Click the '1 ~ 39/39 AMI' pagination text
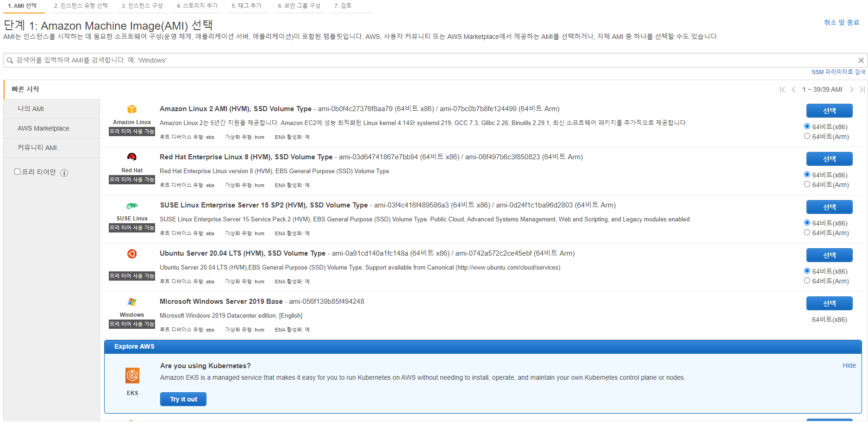Screen dimensions: 868x433 pyautogui.click(x=822, y=89)
